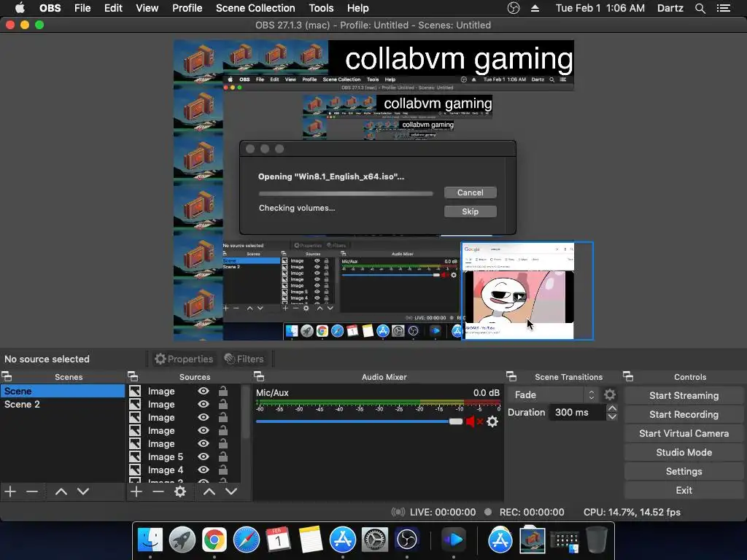Open OBS Studio from the Dock
The height and width of the screenshot is (560, 747).
tap(406, 540)
